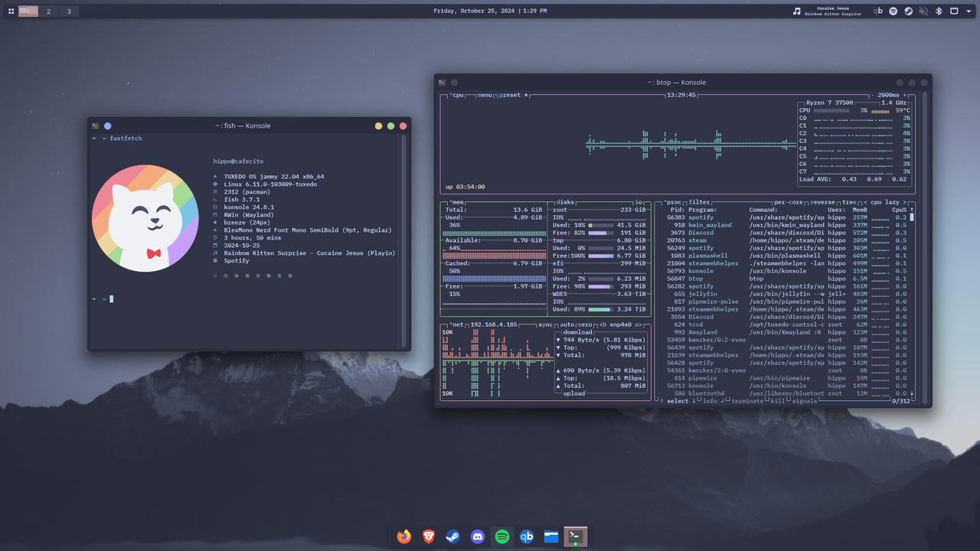Click the proc box label in btop
Viewport: 980px width, 551px height.
pyautogui.click(x=672, y=202)
